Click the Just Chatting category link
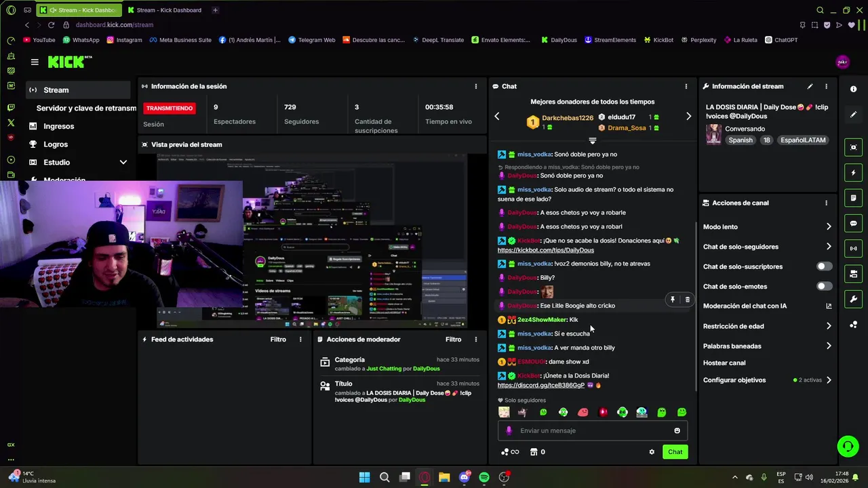Screen dimensions: 868x488 click(x=384, y=369)
